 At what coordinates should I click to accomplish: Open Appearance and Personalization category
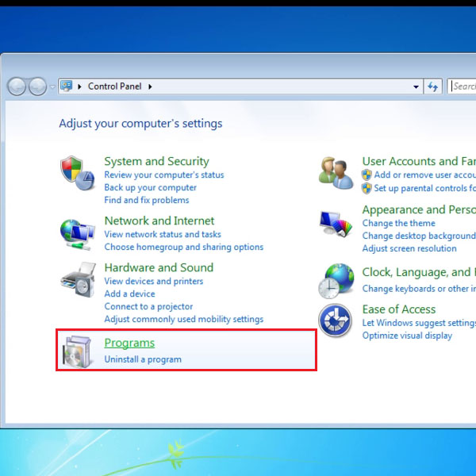tap(419, 209)
